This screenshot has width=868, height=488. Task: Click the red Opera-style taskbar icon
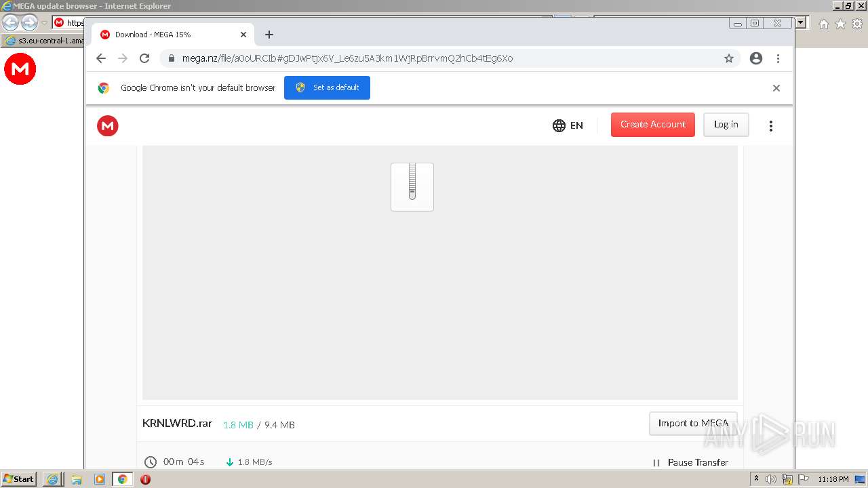tap(145, 479)
